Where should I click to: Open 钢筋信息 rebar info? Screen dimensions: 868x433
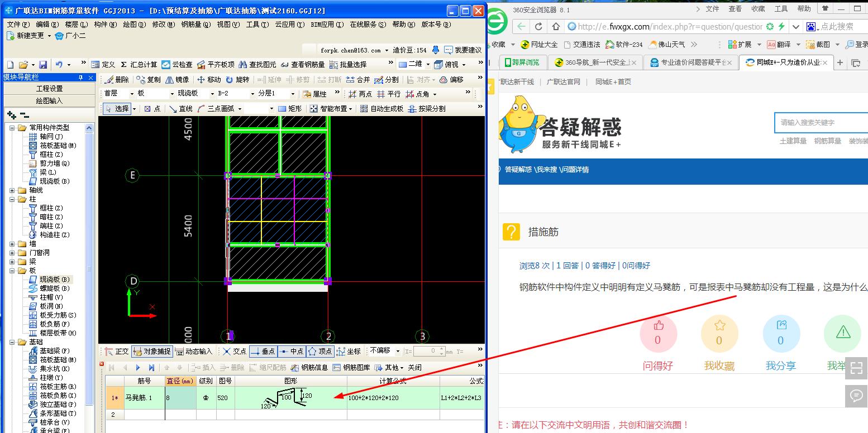click(309, 368)
